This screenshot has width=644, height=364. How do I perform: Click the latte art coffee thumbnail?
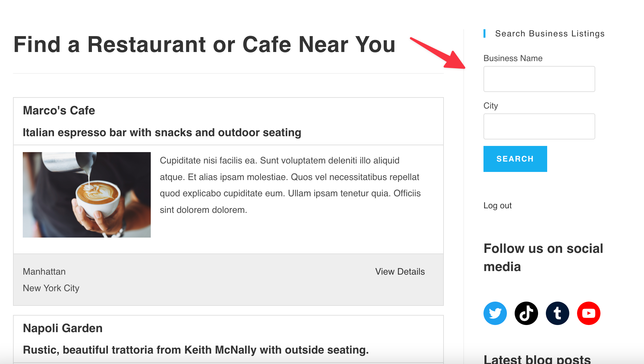(x=87, y=195)
